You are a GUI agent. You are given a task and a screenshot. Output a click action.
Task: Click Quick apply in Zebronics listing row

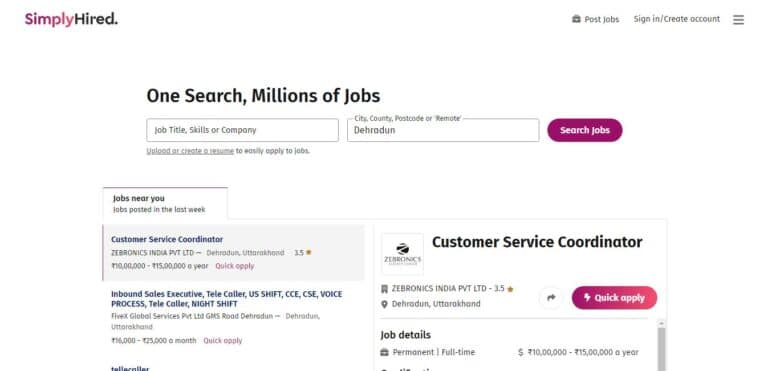[x=235, y=266]
